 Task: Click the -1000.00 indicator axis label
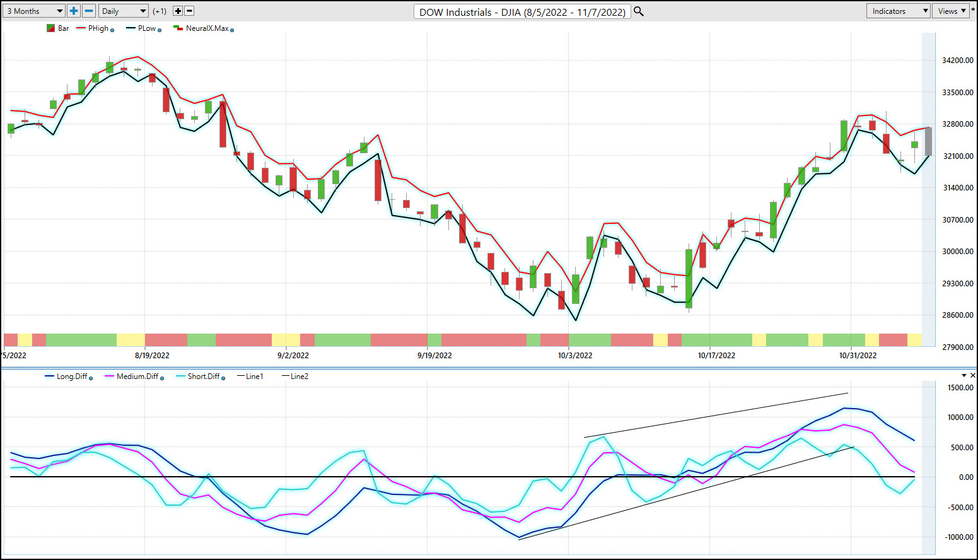[x=960, y=537]
